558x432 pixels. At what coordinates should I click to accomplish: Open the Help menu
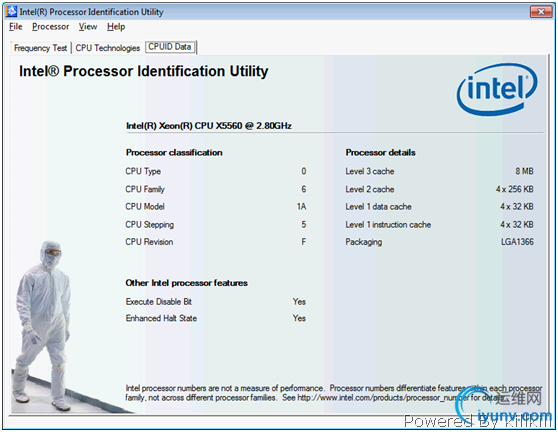[x=116, y=27]
